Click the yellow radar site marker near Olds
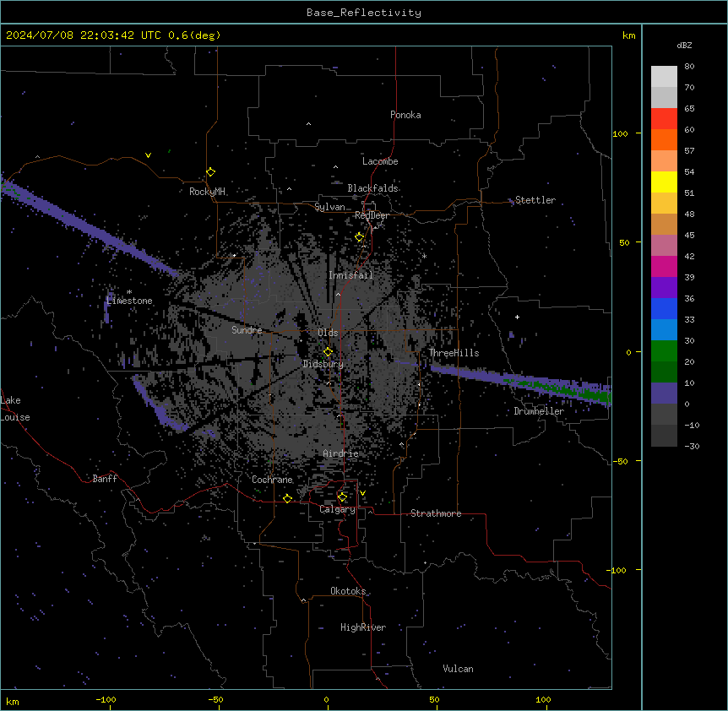This screenshot has width=728, height=711. (328, 352)
